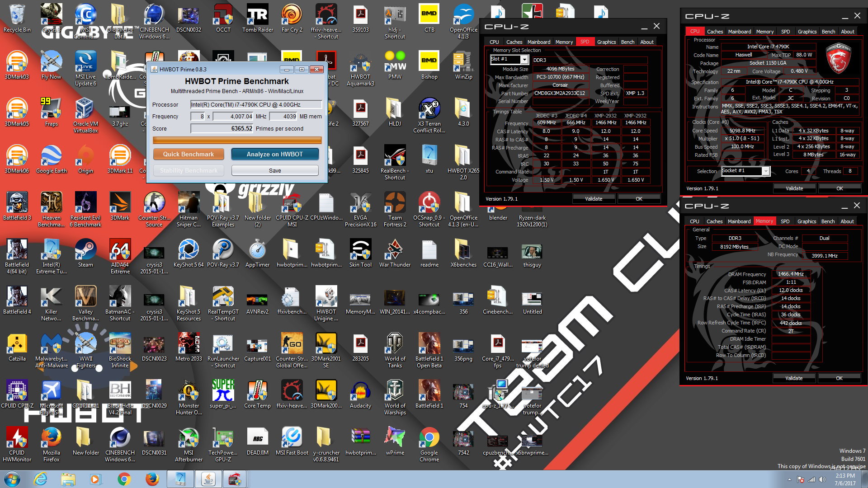
Task: Open the Origin desktop icon
Action: [85, 159]
